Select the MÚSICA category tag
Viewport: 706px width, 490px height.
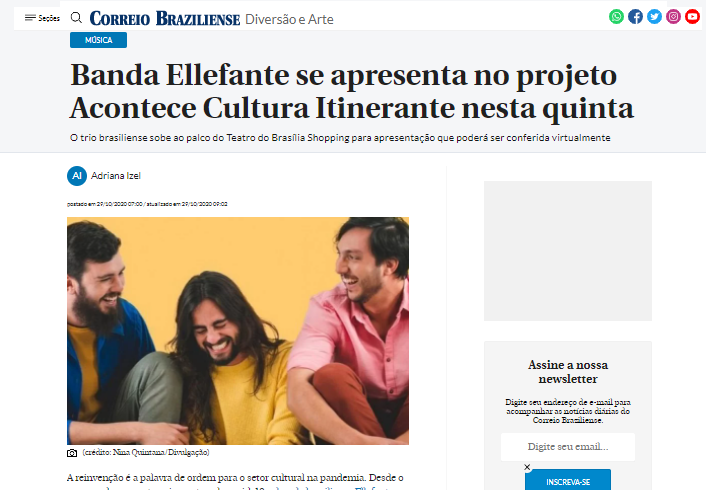tap(98, 40)
